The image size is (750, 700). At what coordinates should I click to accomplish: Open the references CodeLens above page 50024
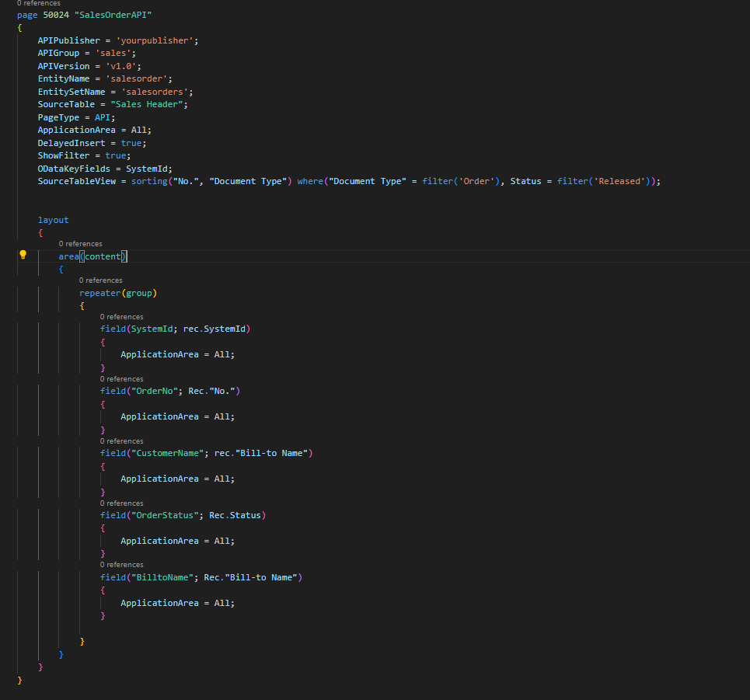38,3
